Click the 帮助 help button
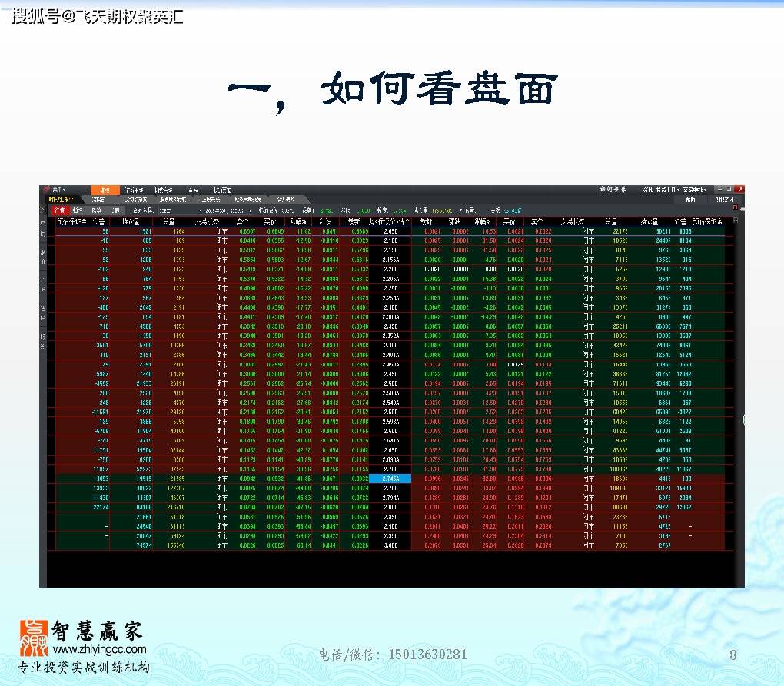This screenshot has height=686, width=784. [x=690, y=199]
